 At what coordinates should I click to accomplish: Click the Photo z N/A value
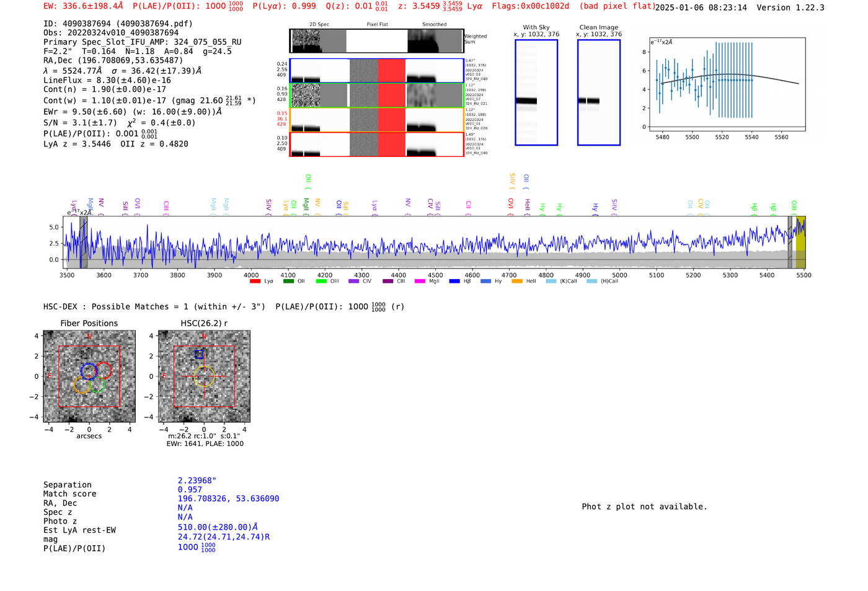pos(185,517)
